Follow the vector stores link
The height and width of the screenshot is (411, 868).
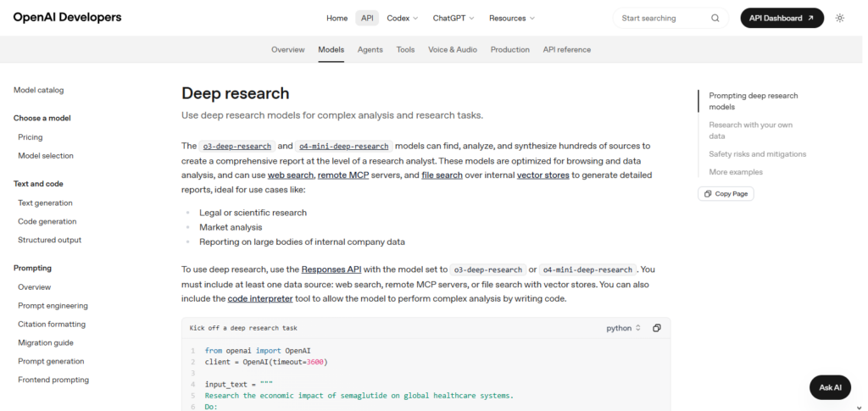click(543, 175)
